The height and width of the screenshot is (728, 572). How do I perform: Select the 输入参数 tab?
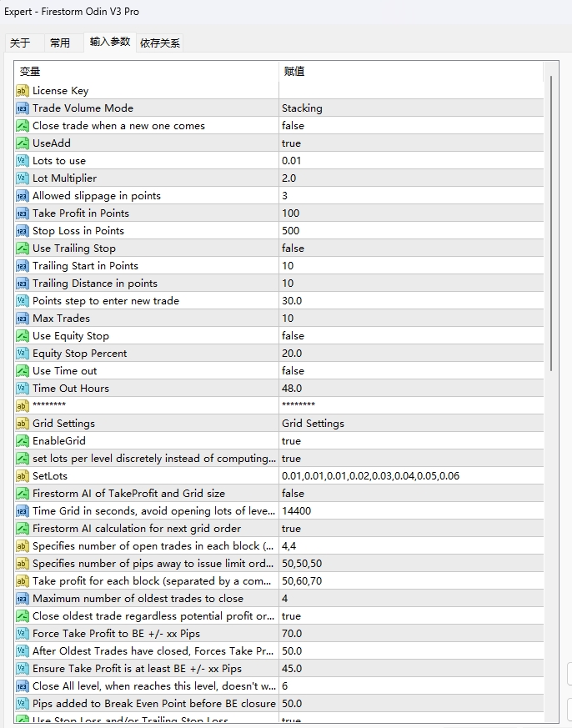110,42
